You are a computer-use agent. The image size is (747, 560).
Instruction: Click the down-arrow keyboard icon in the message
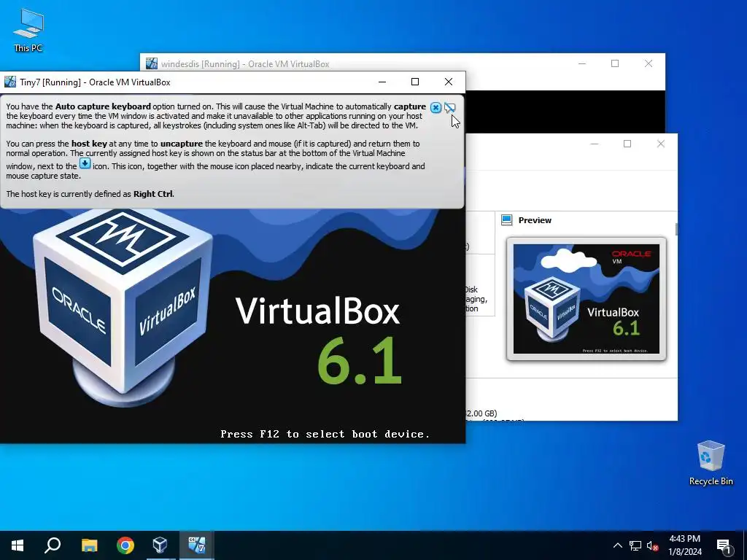pos(85,163)
